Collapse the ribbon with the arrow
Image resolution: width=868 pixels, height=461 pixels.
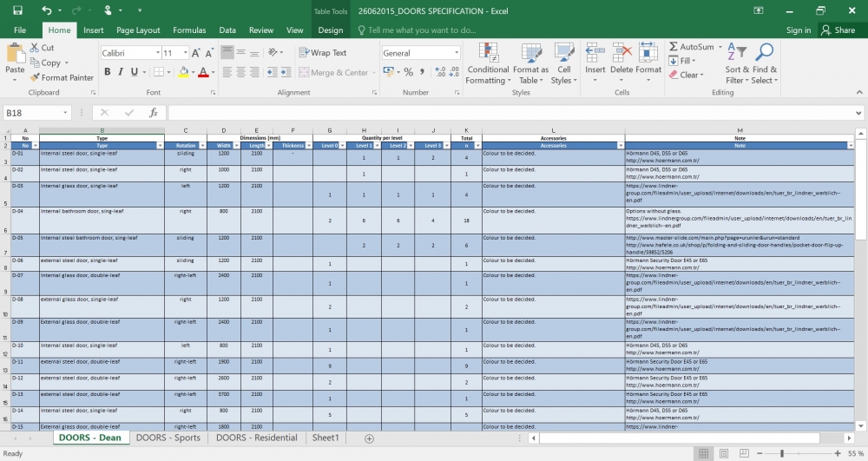click(859, 92)
